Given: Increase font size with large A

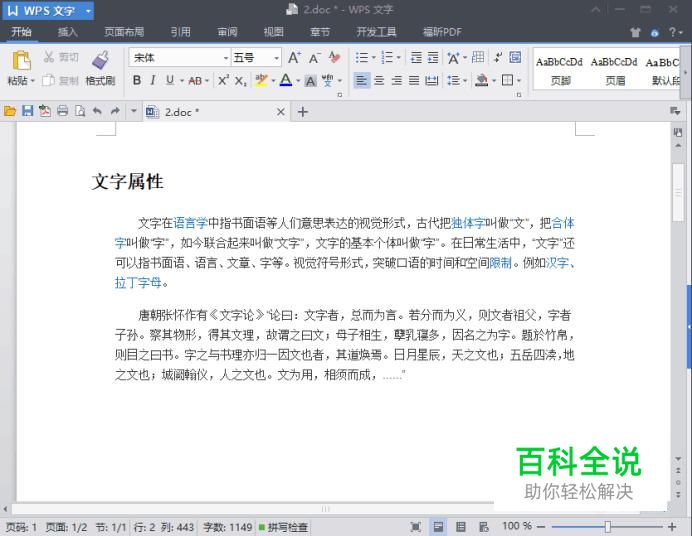Looking at the screenshot, I should tap(294, 58).
